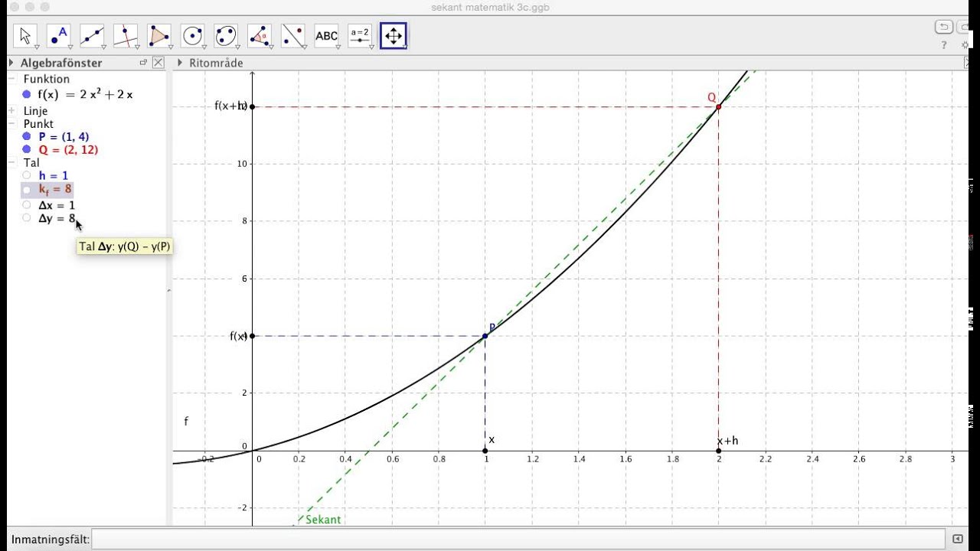Toggle visibility of point Q
Screen dimensions: 980x551
pyautogui.click(x=27, y=149)
